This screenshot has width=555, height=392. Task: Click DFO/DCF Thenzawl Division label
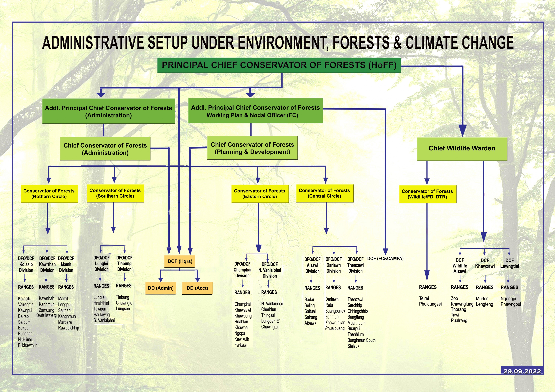tap(355, 265)
